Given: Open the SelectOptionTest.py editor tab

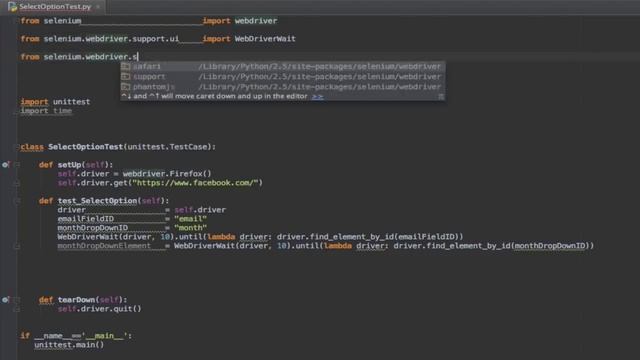Looking at the screenshot, I should tap(54, 7).
